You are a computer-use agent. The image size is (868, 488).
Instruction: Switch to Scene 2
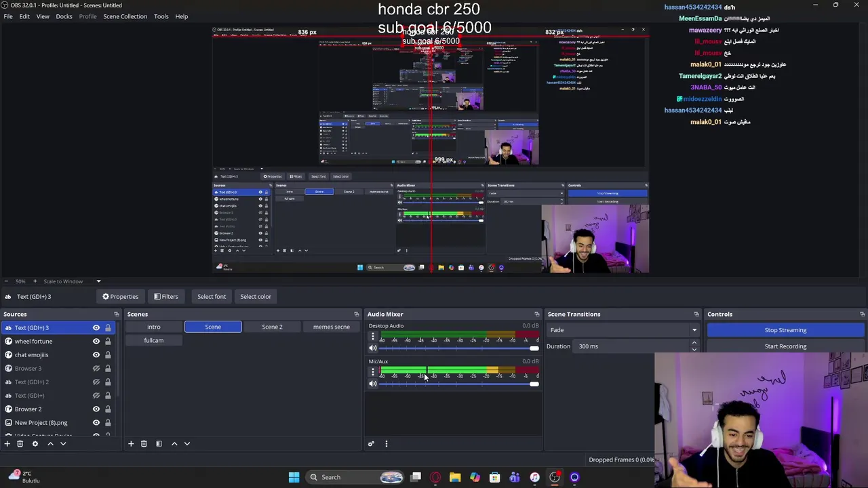pyautogui.click(x=272, y=327)
